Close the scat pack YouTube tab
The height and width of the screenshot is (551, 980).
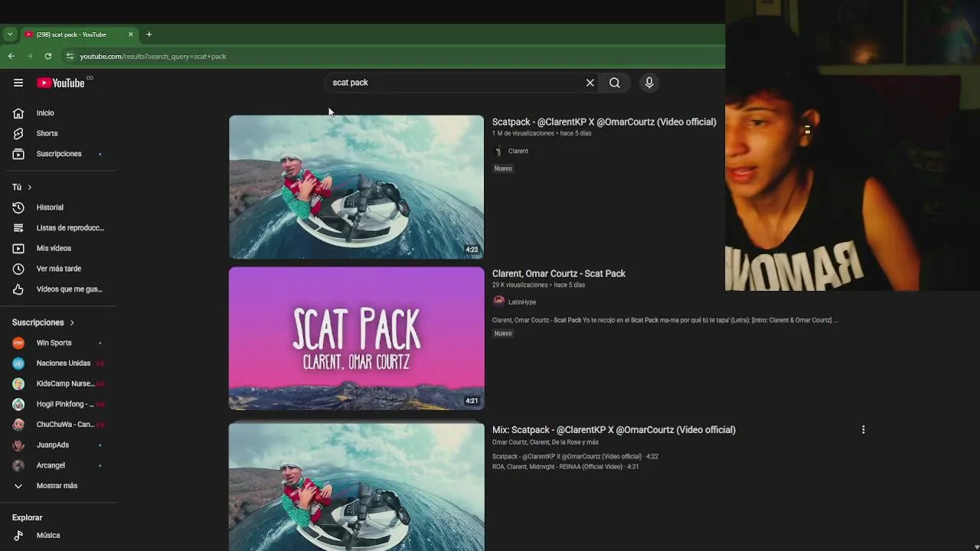(130, 34)
